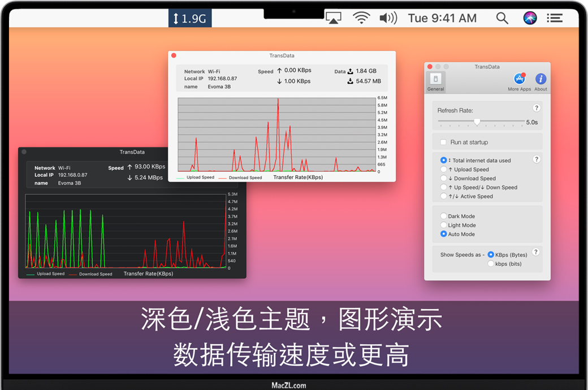This screenshot has height=390, width=588.
Task: Click Download Speed legend in dark window
Action: coord(96,274)
